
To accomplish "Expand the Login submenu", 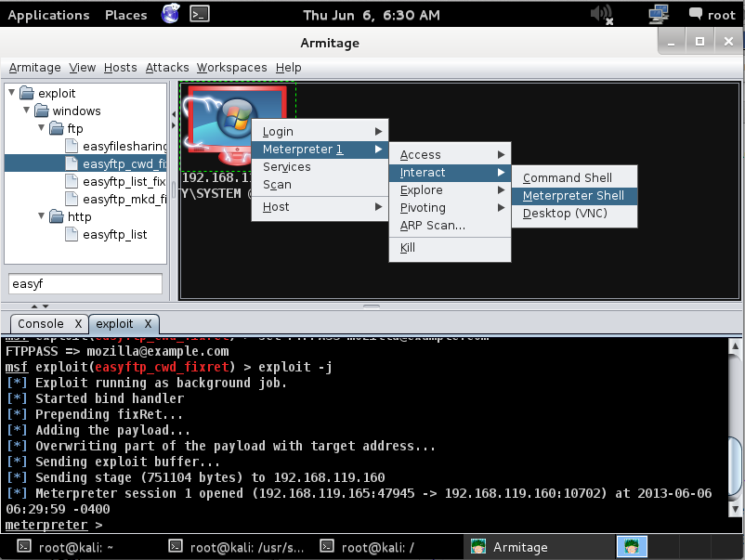I will point(320,132).
